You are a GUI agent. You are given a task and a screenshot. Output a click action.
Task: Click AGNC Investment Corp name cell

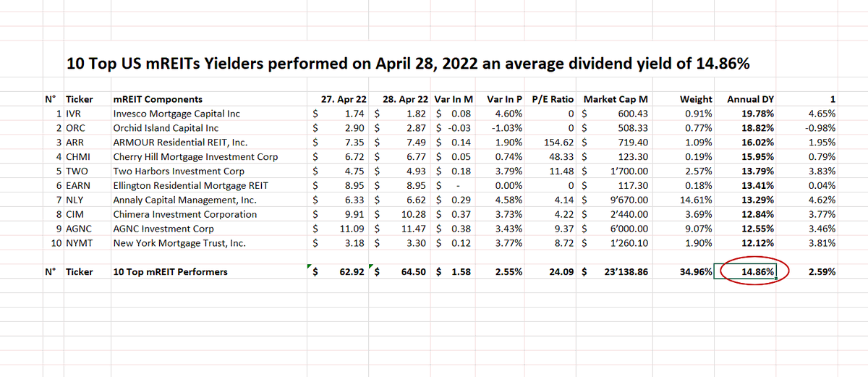(x=163, y=229)
